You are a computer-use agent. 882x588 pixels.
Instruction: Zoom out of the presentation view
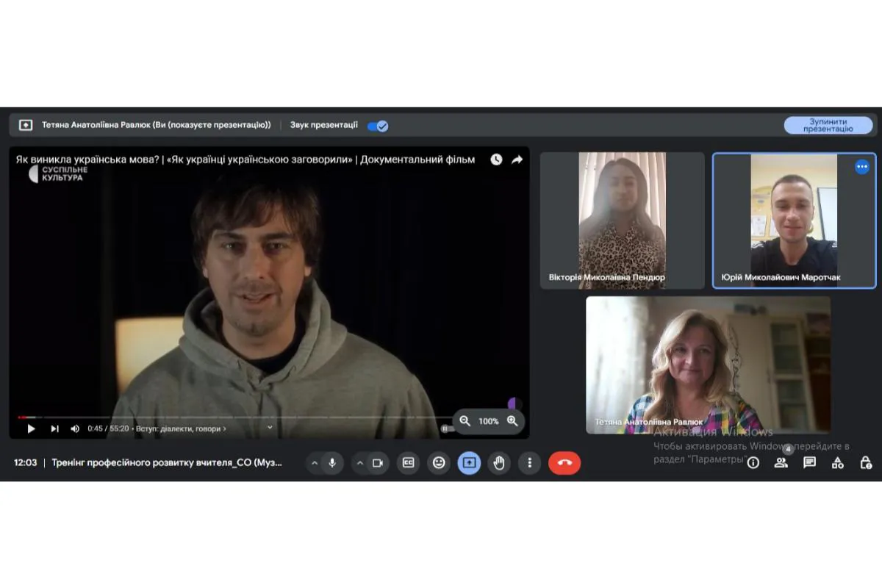point(465,421)
